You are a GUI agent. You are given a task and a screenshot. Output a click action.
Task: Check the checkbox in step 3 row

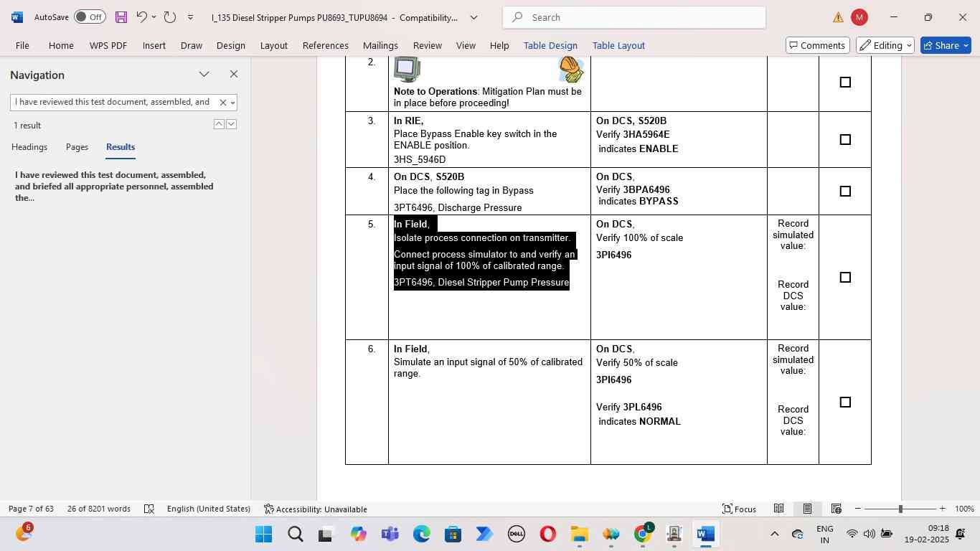tap(845, 140)
